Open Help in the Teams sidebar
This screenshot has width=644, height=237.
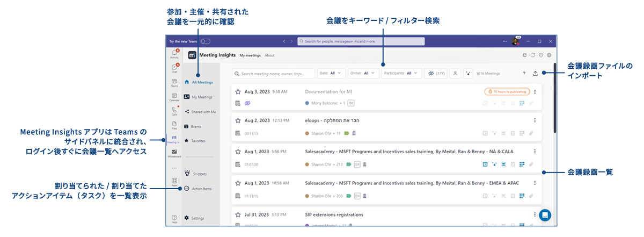point(174,219)
